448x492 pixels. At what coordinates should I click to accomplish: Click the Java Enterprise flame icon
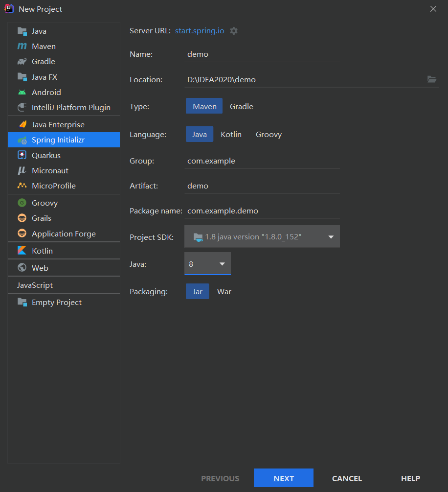[x=22, y=124]
